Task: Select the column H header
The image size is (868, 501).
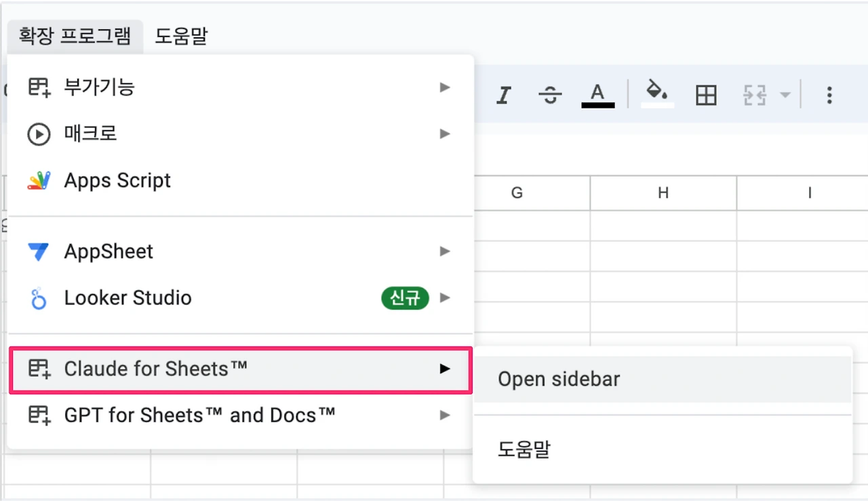Action: (x=663, y=193)
